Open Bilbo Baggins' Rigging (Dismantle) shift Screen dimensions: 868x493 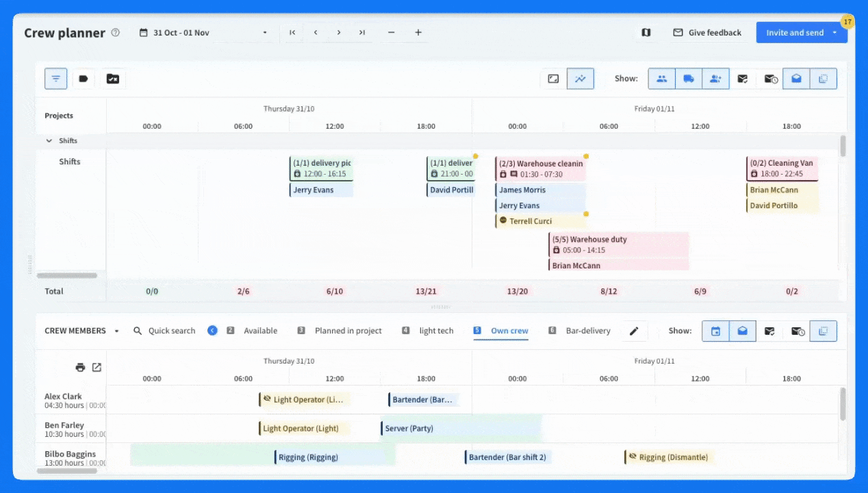click(x=668, y=457)
